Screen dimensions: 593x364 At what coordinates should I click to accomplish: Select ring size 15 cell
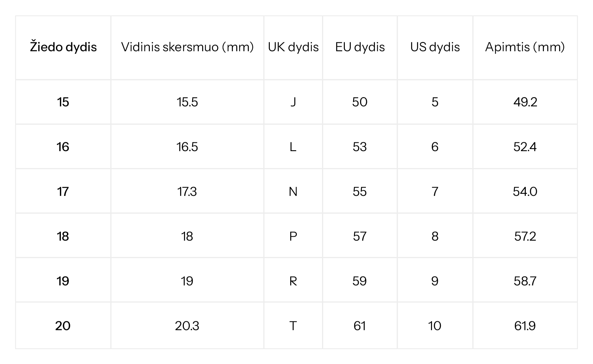coord(63,102)
